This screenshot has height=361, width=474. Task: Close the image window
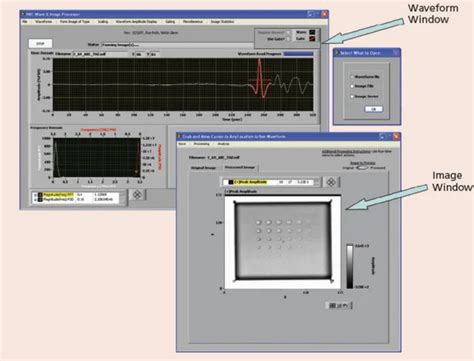pyautogui.click(x=396, y=136)
